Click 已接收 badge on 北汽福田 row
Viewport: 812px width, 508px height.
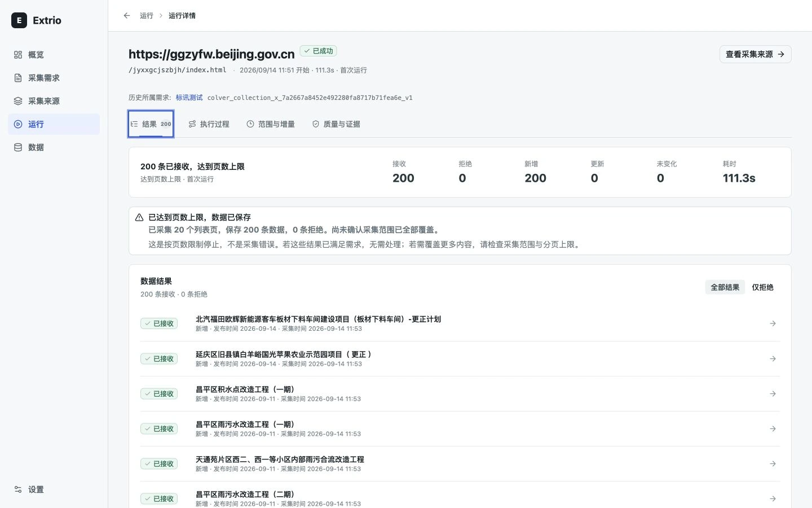pos(159,323)
